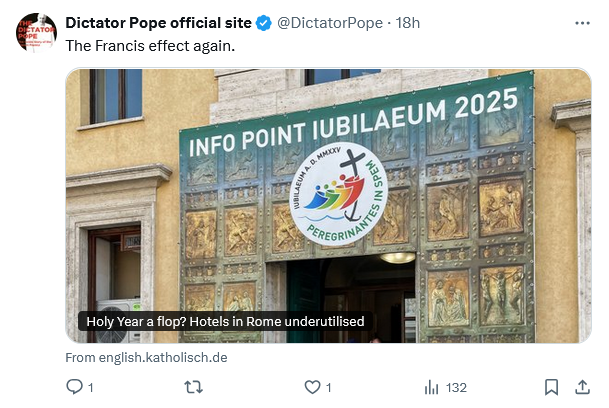Viewport: 609px width, 408px height.
Task: Open the repost options menu
Action: (195, 387)
